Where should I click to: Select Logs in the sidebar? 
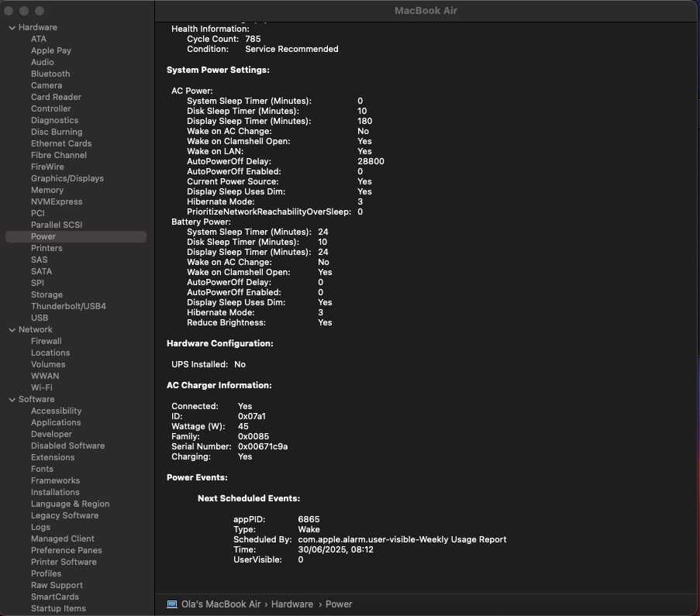pos(40,527)
